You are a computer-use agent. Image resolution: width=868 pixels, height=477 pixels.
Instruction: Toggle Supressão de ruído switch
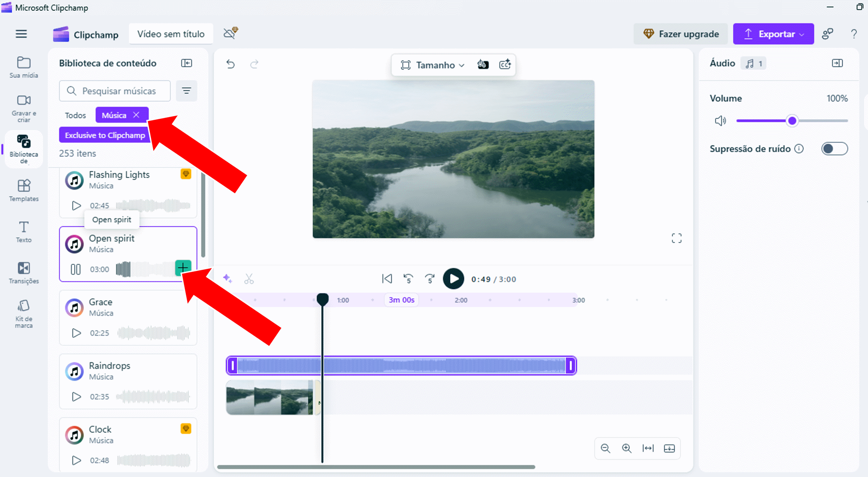[834, 149]
